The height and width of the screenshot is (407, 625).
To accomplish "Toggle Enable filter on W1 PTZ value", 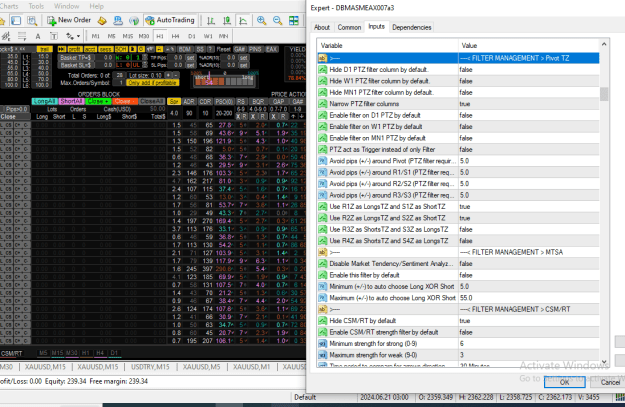I will [x=529, y=127].
